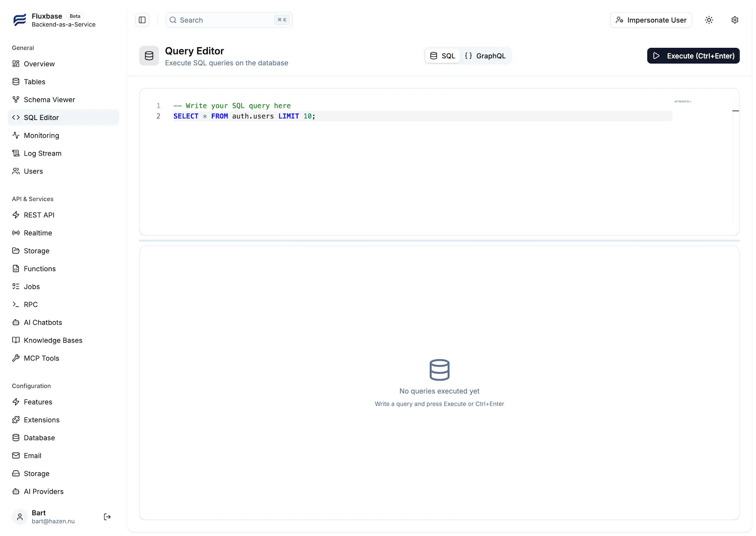
Task: Select the Schema Viewer sidebar icon
Action: pyautogui.click(x=15, y=99)
